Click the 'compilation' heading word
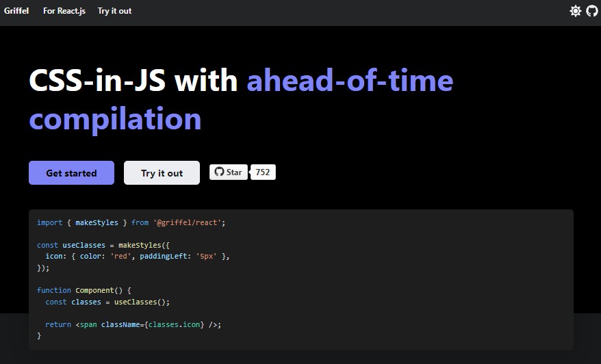Image resolution: width=601 pixels, height=364 pixels. tap(116, 120)
